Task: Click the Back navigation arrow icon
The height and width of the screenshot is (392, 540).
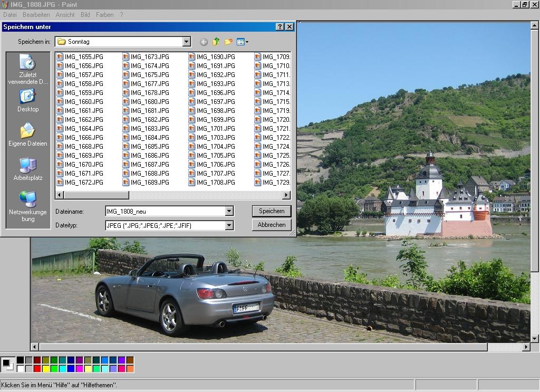Action: point(204,42)
